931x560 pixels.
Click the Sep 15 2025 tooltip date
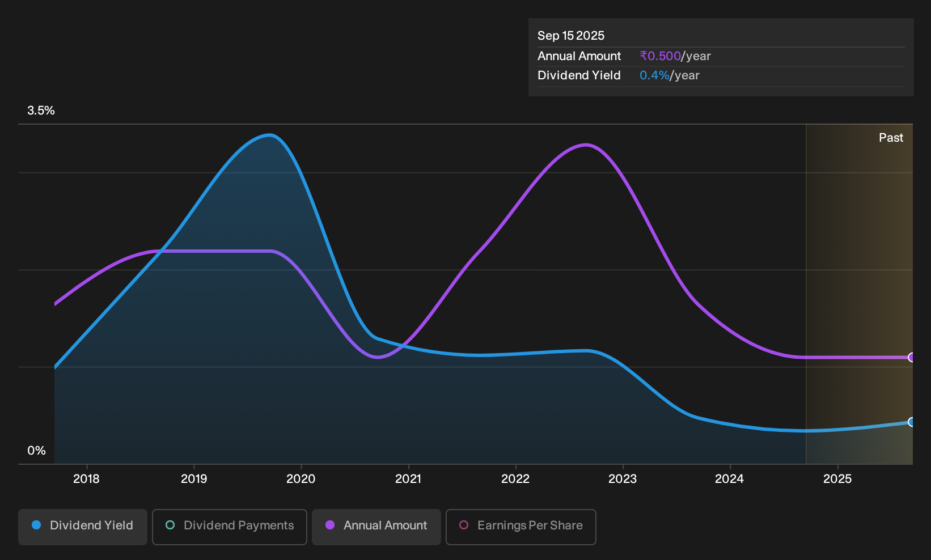[x=571, y=36]
